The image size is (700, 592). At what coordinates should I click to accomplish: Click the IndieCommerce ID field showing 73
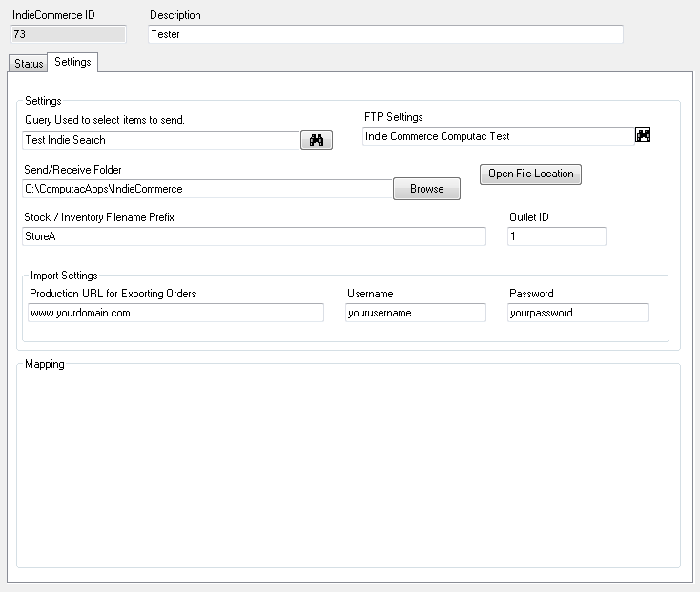[69, 34]
